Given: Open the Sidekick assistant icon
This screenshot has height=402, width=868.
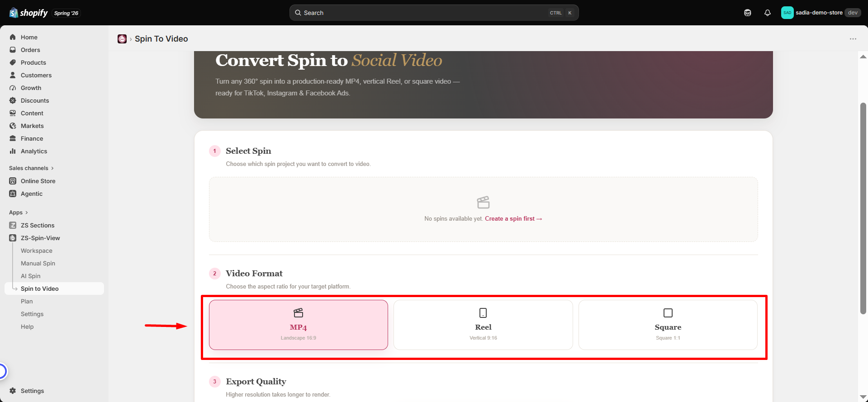Looking at the screenshot, I should pyautogui.click(x=748, y=13).
